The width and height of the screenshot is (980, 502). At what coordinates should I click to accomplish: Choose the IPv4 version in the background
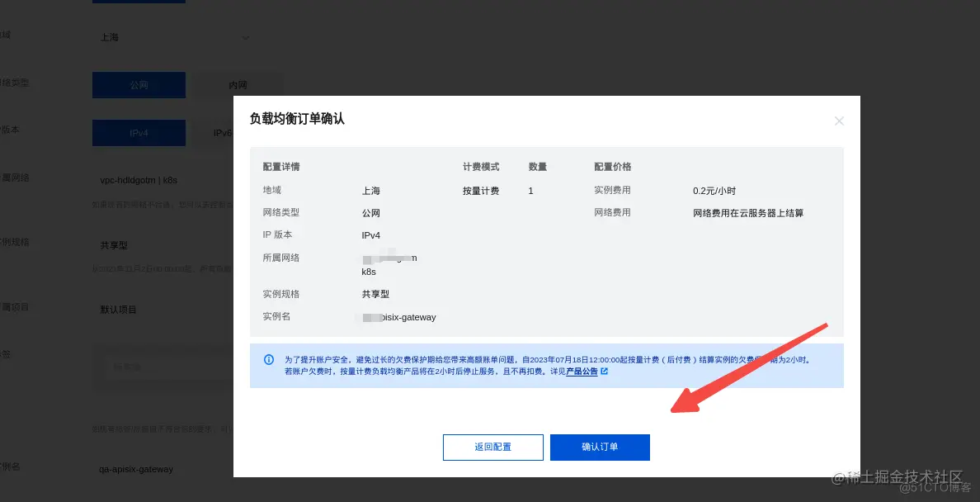click(139, 133)
